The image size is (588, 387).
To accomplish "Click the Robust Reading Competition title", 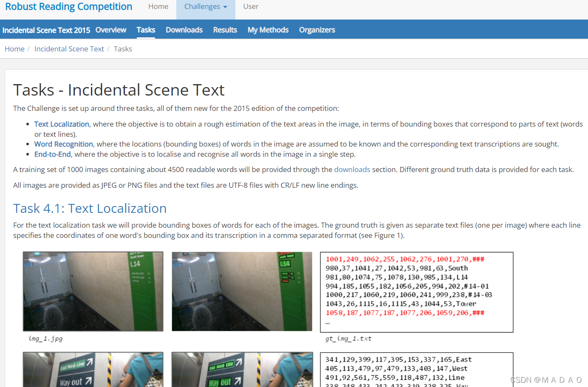I will (68, 6).
